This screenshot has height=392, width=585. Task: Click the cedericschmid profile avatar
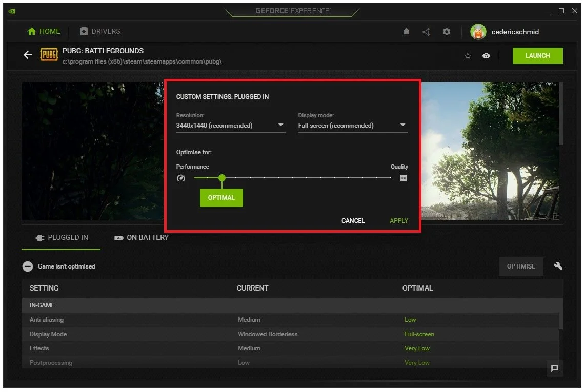(478, 32)
